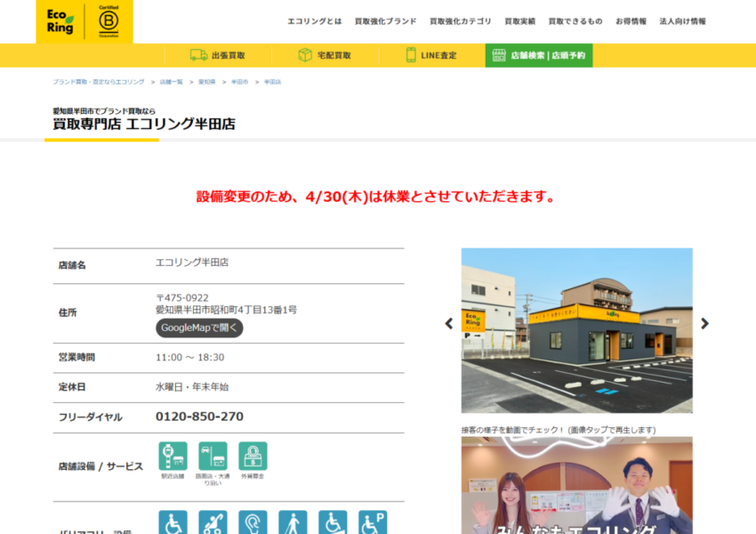Show the next store photo
Viewport: 756px width, 534px height.
click(x=704, y=324)
